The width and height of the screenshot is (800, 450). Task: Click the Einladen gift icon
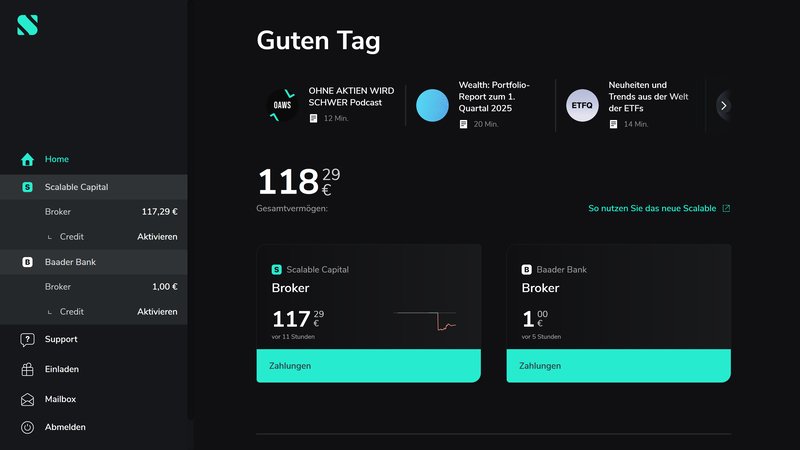click(x=28, y=369)
